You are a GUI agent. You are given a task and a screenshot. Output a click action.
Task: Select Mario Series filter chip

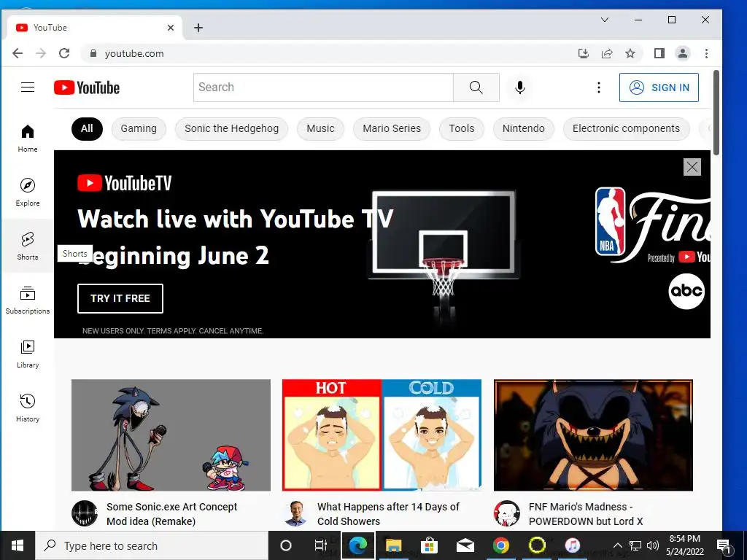tap(392, 128)
